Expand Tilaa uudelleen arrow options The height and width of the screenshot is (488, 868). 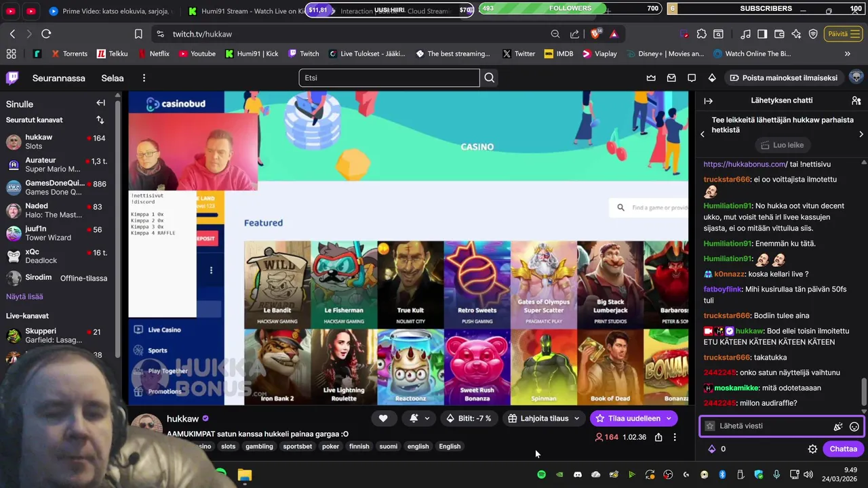coord(669,418)
